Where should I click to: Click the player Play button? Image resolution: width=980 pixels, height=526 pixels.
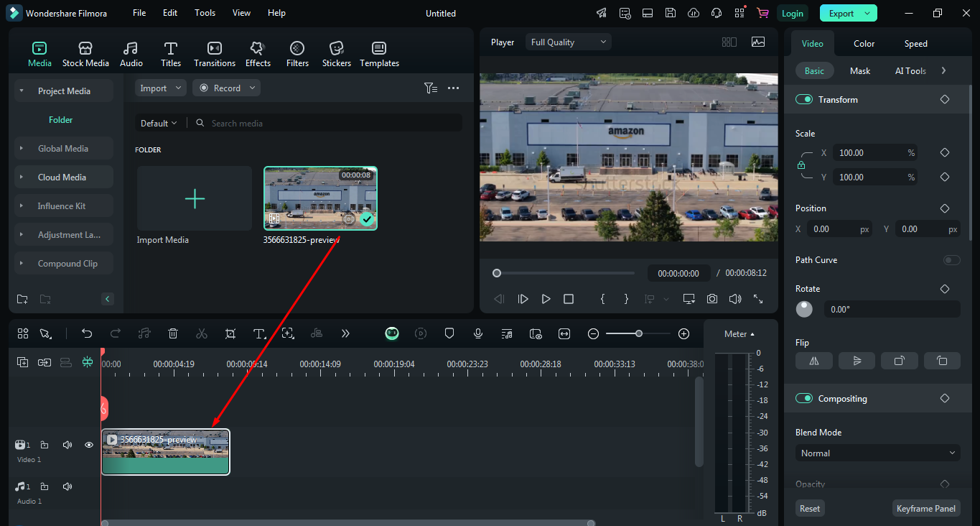click(x=546, y=299)
